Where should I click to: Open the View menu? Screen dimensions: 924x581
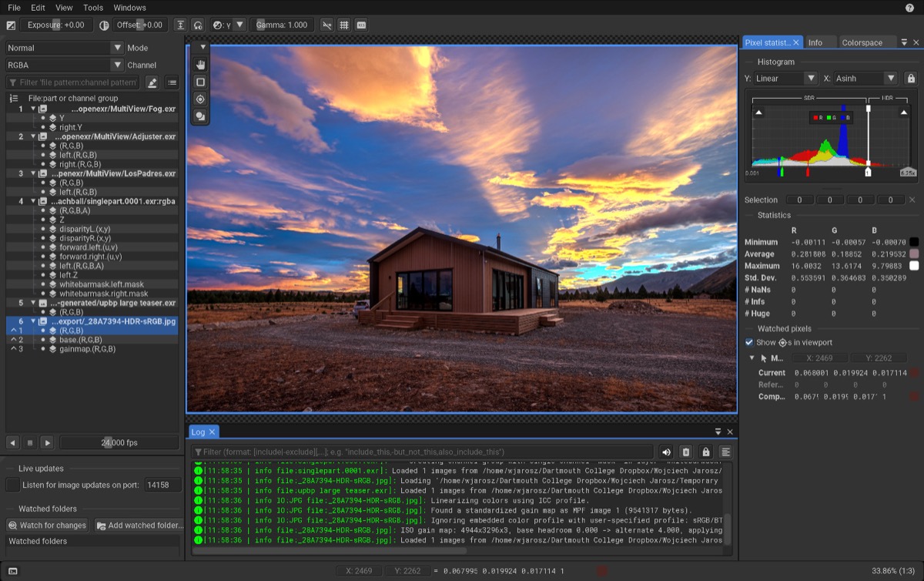pyautogui.click(x=64, y=8)
